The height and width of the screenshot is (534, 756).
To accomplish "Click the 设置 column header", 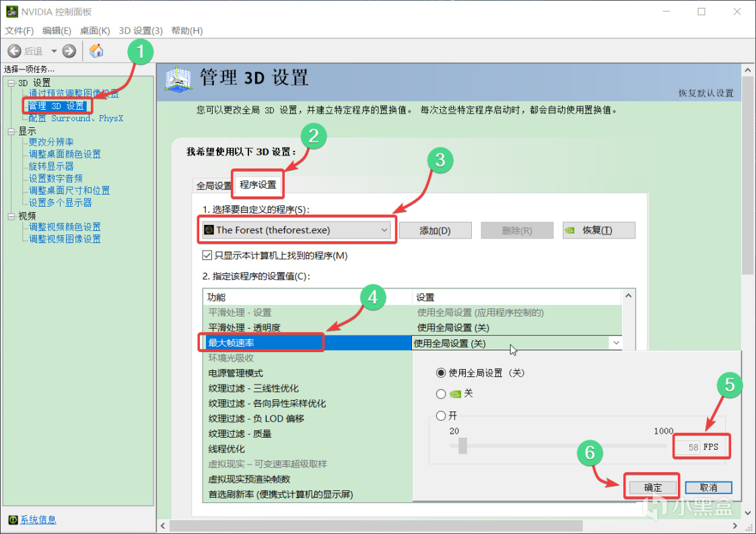I will (517, 297).
